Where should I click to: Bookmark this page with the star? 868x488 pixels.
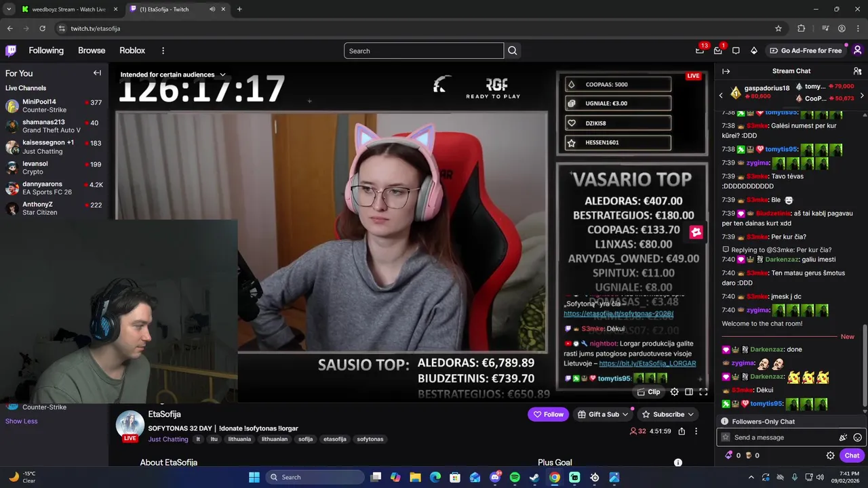778,28
